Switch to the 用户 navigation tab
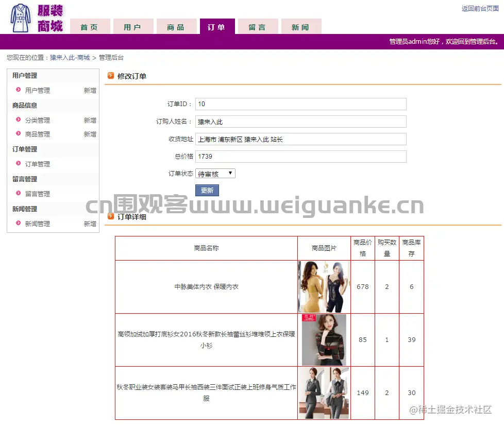Viewport: 504px width, 427px height. click(133, 26)
